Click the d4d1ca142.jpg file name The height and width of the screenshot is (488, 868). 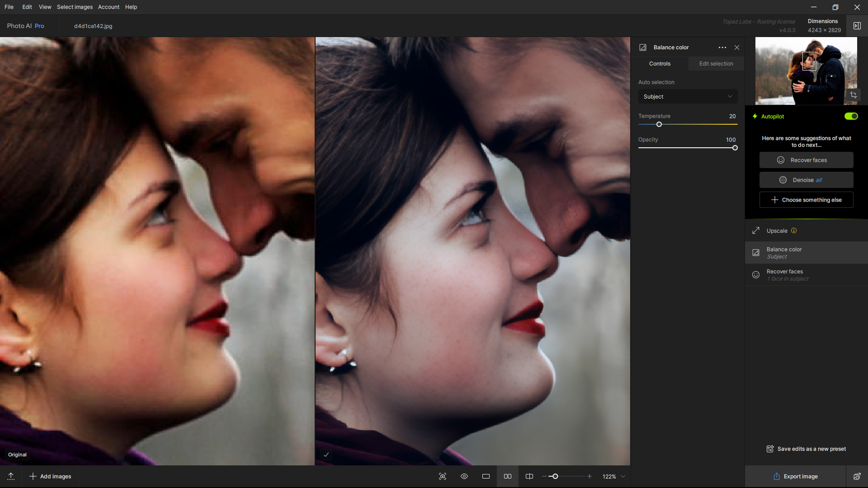pos(93,26)
